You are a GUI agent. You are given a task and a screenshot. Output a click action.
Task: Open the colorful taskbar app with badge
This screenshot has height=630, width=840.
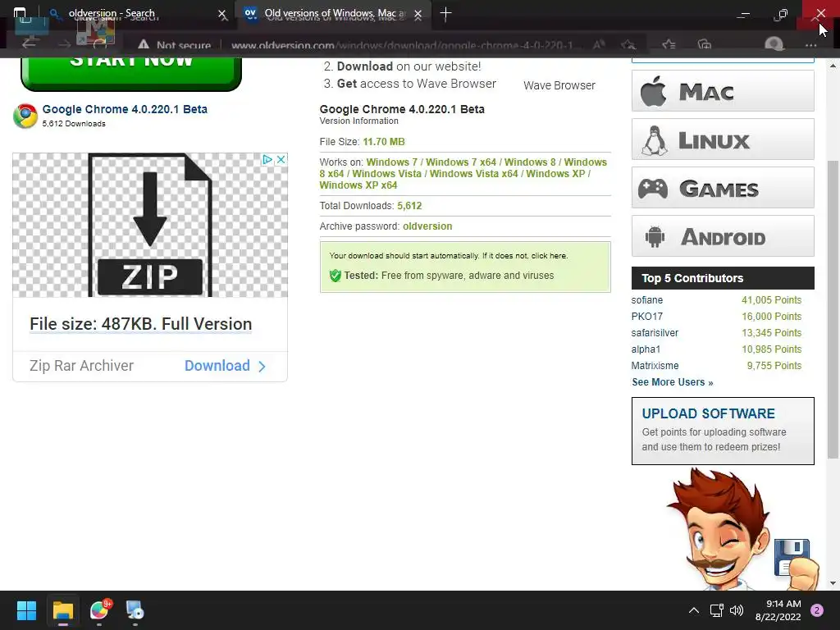99,610
